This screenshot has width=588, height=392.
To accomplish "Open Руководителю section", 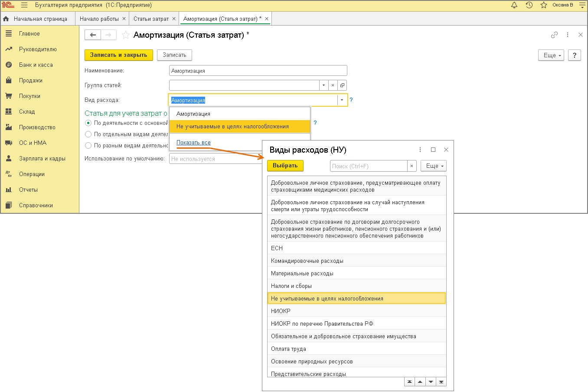I will (x=39, y=49).
